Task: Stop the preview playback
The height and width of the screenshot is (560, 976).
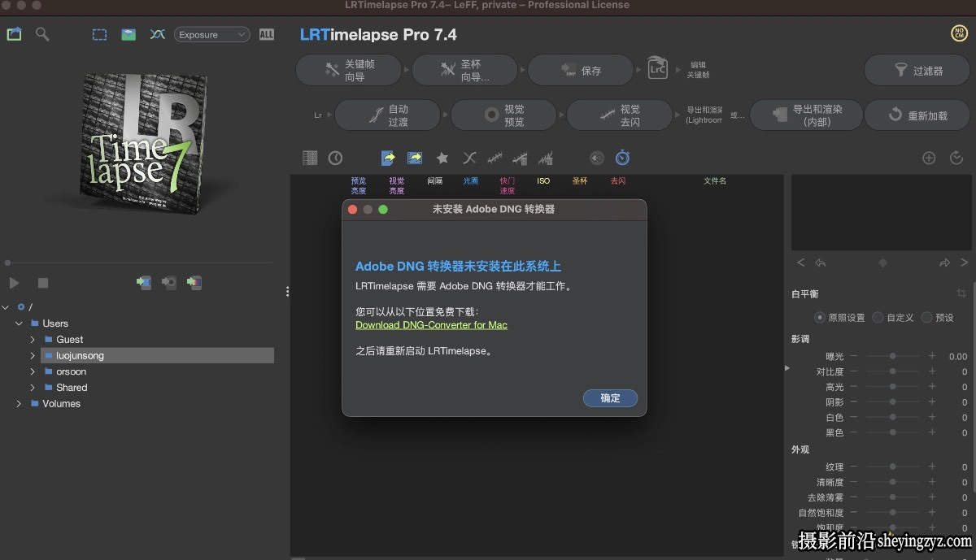Action: pyautogui.click(x=43, y=283)
